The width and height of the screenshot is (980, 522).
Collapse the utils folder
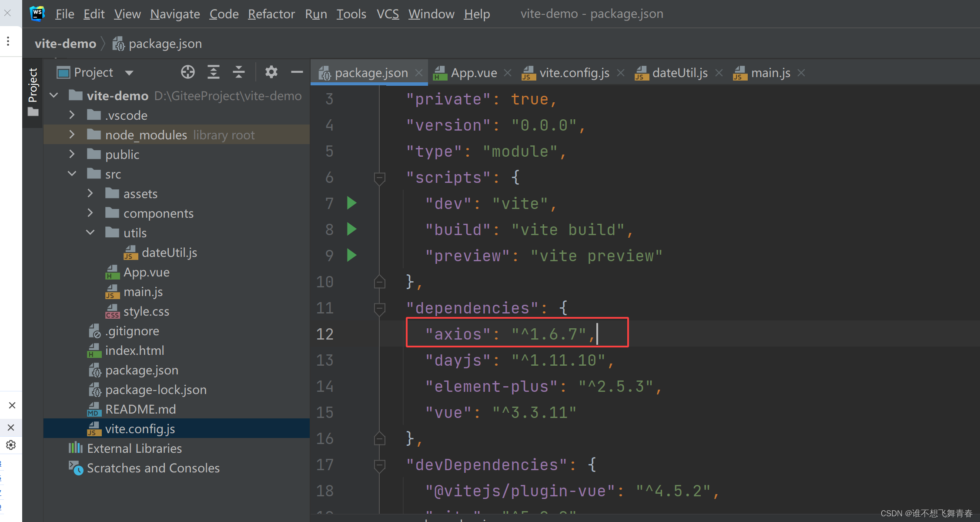pos(90,232)
